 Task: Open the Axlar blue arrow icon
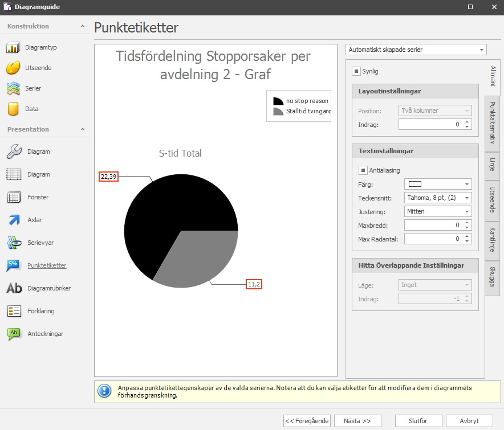point(14,220)
